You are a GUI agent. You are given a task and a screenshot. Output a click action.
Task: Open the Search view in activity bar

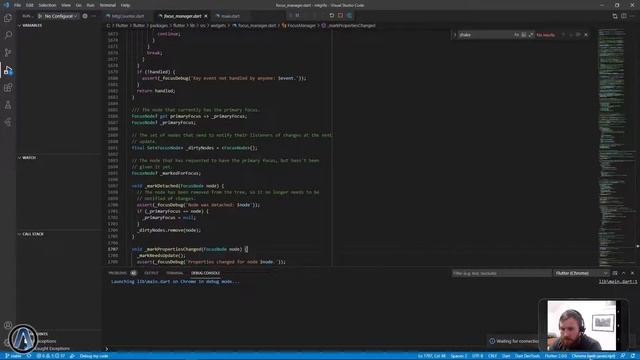8,35
